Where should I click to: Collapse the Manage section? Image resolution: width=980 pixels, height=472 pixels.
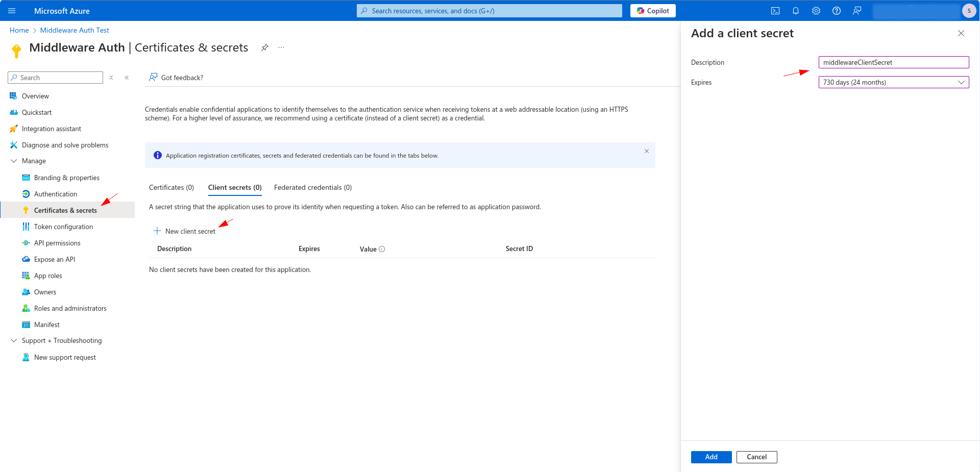(x=14, y=161)
